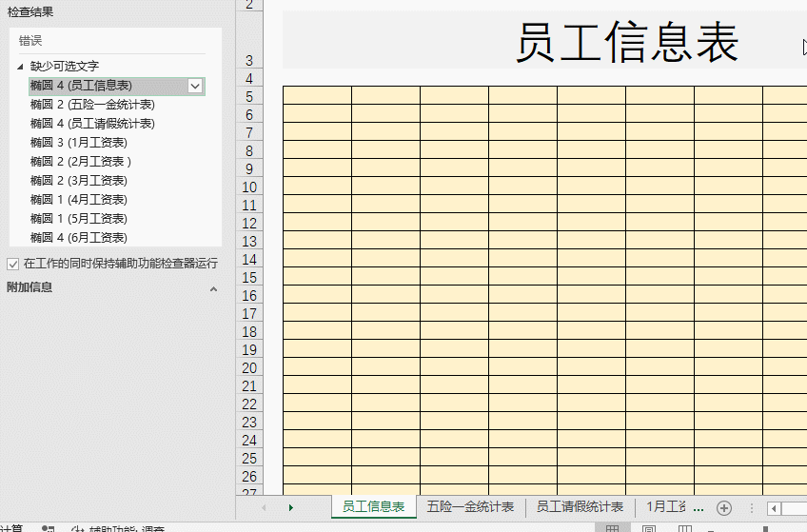Select the 椭圆 2 (2月工资表) issue
This screenshot has width=807, height=532.
pos(80,162)
